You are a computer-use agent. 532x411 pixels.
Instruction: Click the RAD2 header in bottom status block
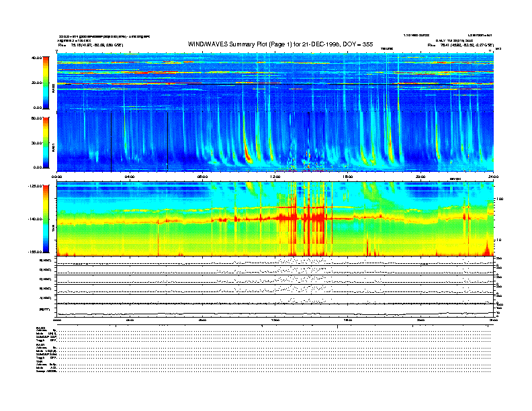[x=40, y=328]
